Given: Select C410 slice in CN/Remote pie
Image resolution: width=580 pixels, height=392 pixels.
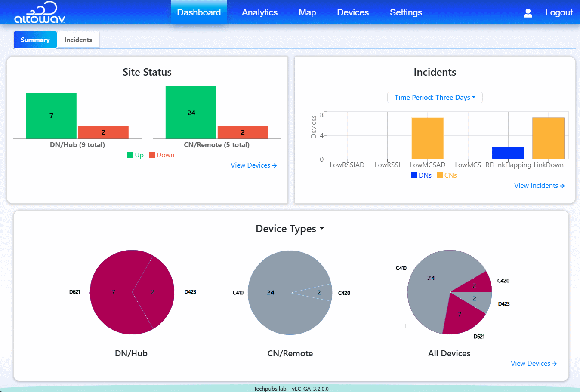Looking at the screenshot, I should tap(271, 292).
